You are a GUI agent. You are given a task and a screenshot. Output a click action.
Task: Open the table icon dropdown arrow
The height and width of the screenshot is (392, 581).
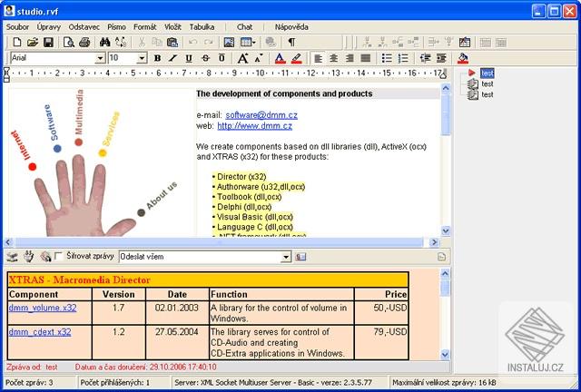point(254,43)
